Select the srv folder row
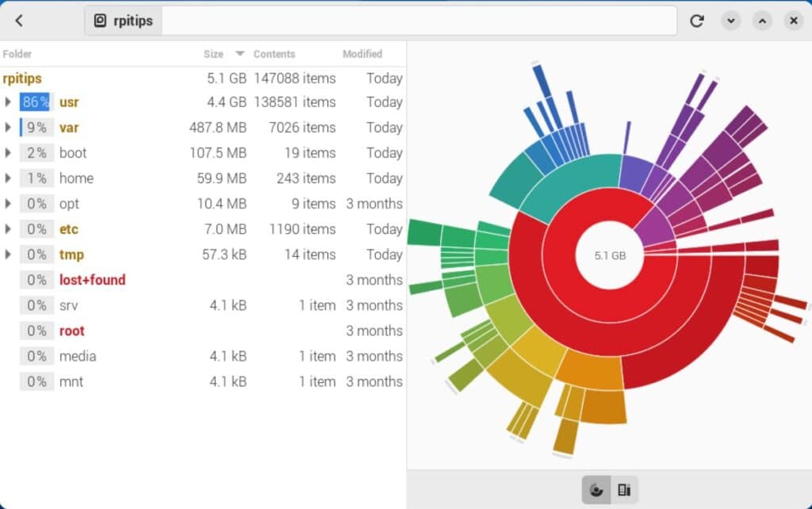The height and width of the screenshot is (509, 812). (68, 305)
